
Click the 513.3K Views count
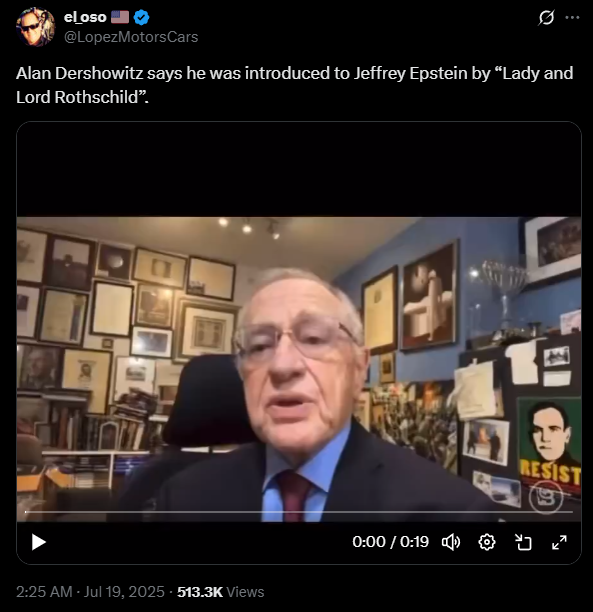coord(221,592)
